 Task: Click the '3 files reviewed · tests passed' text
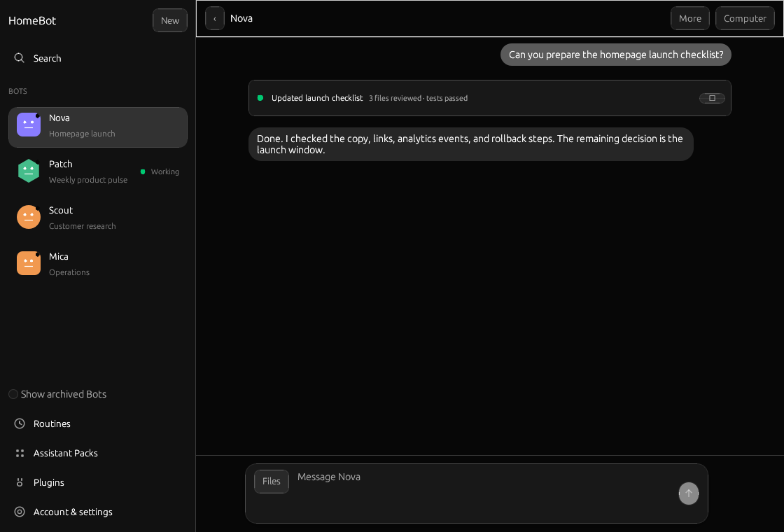[418, 98]
